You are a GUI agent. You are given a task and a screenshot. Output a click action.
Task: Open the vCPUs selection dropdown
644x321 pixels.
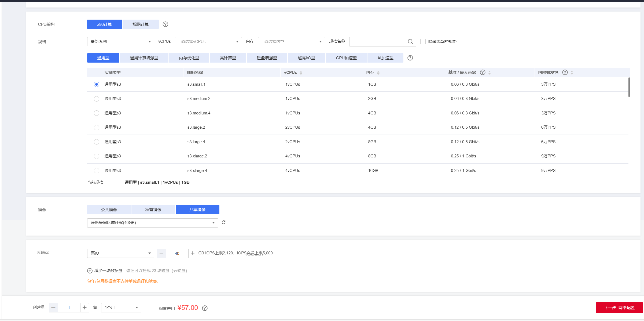tap(208, 42)
